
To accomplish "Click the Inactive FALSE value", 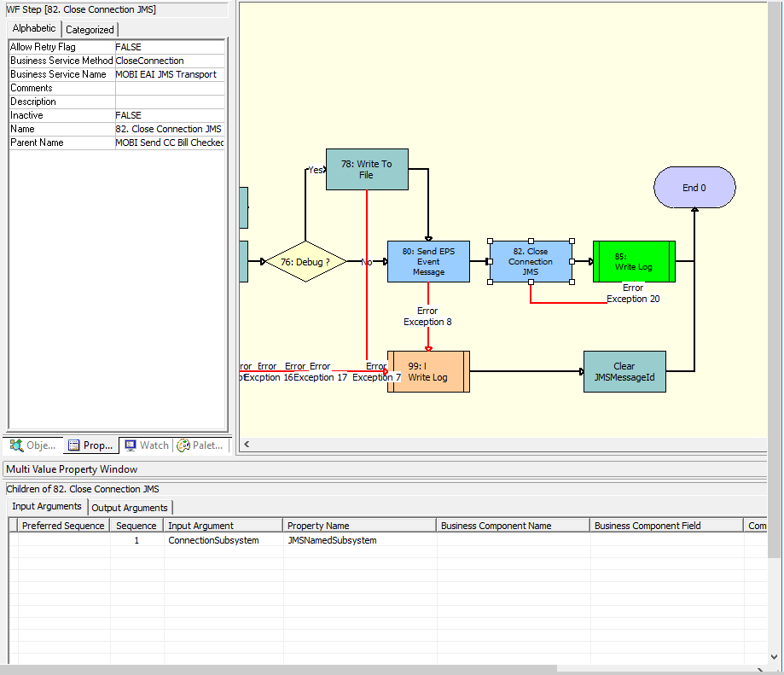I will (x=170, y=115).
